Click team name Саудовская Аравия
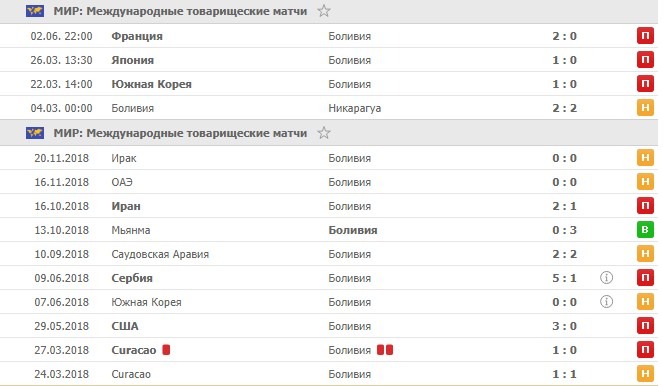Image resolution: width=663 pixels, height=386 pixels. [x=160, y=255]
